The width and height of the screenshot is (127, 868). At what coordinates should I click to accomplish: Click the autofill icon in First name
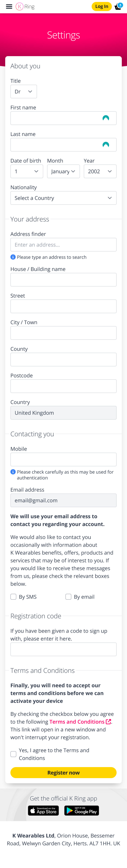(x=106, y=118)
